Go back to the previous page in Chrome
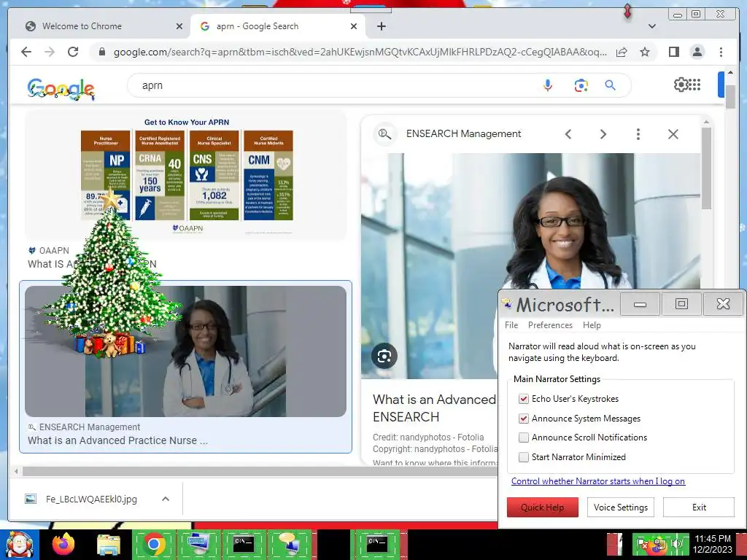The width and height of the screenshot is (747, 560). click(x=26, y=52)
